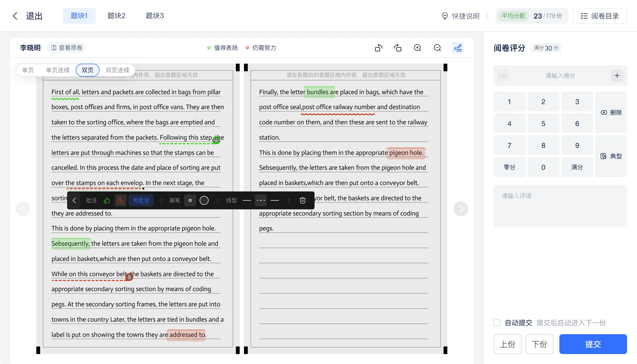This screenshot has width=637, height=364.
Task: Decrease the score with the minus button
Action: (x=504, y=75)
